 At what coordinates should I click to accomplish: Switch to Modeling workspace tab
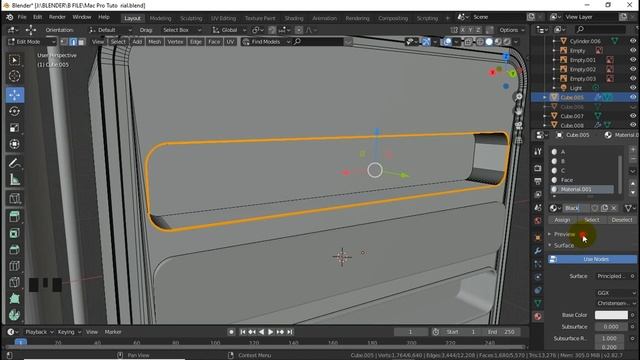[160, 18]
